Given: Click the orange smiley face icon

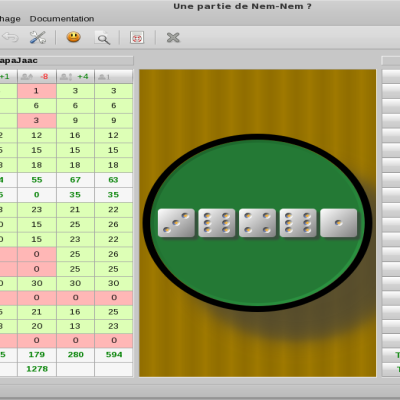Looking at the screenshot, I should click(73, 37).
